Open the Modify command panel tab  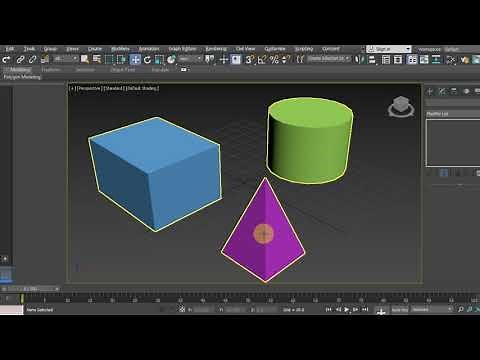point(442,91)
